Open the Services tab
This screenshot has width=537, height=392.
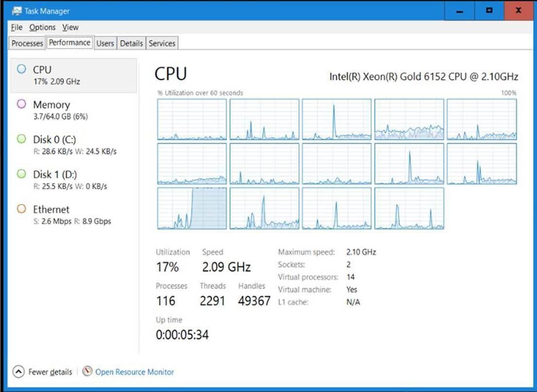(x=161, y=43)
